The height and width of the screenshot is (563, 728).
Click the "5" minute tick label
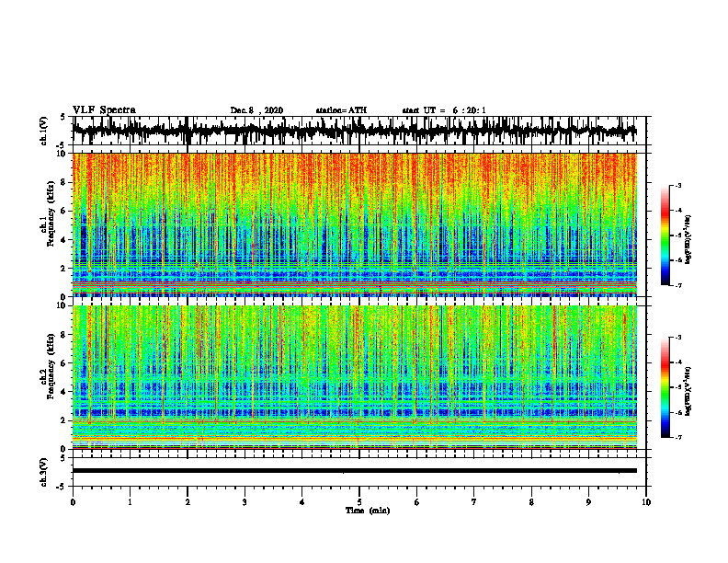click(359, 502)
